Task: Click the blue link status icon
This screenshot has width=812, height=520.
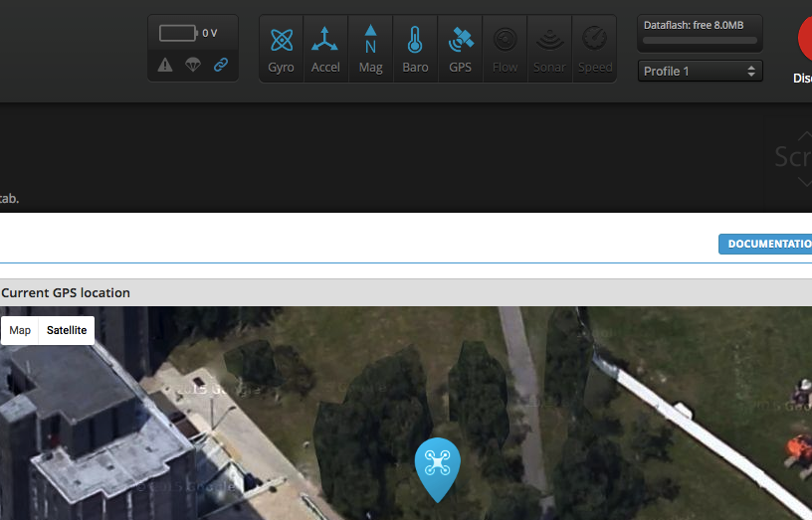Action: point(221,65)
